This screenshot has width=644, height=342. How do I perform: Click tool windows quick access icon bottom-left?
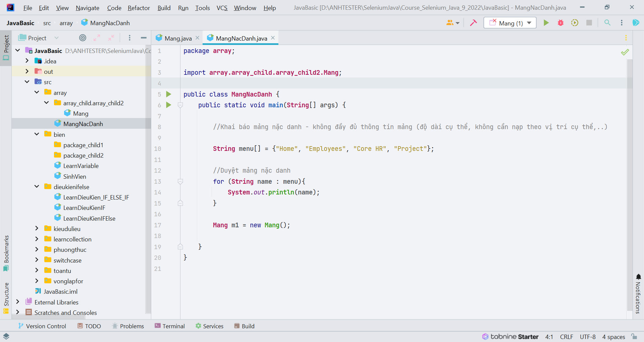(6, 336)
